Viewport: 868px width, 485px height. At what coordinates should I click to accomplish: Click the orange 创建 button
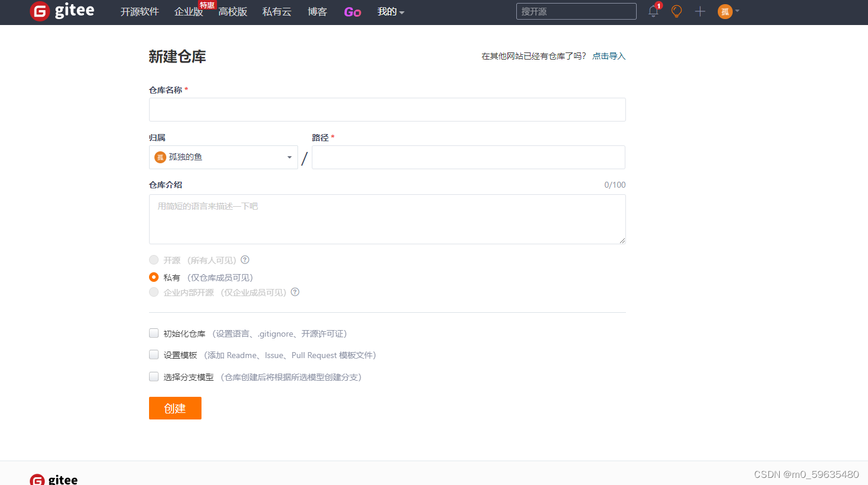pyautogui.click(x=175, y=408)
